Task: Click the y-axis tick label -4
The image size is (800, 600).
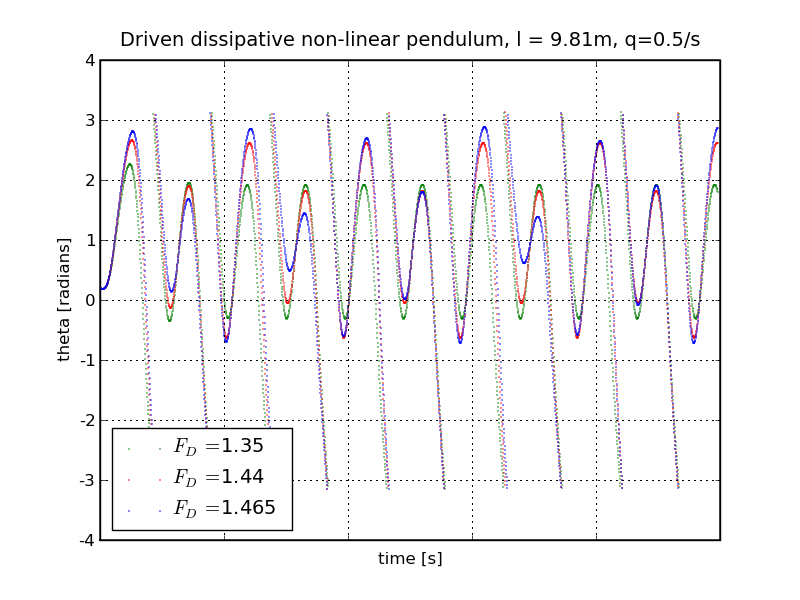Action: click(x=88, y=540)
